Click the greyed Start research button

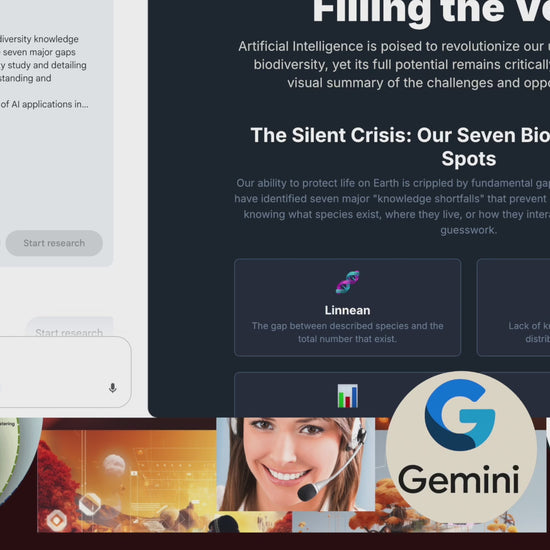click(54, 243)
